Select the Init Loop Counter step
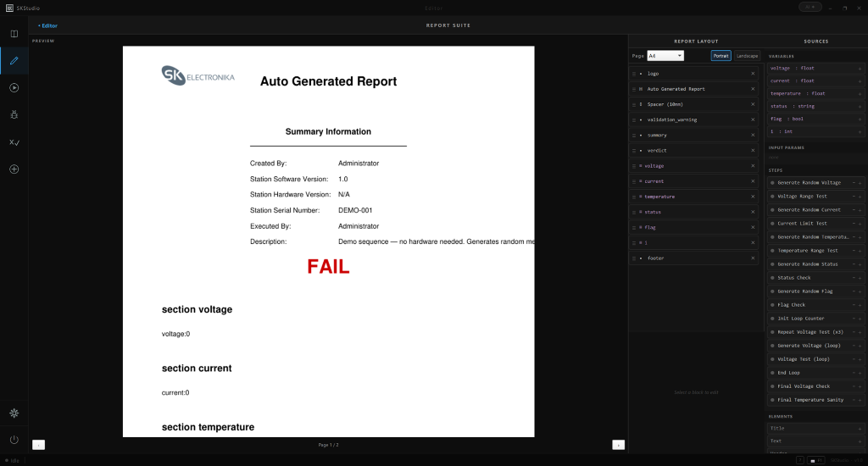Screen dimensions: 868x466 pos(816,319)
